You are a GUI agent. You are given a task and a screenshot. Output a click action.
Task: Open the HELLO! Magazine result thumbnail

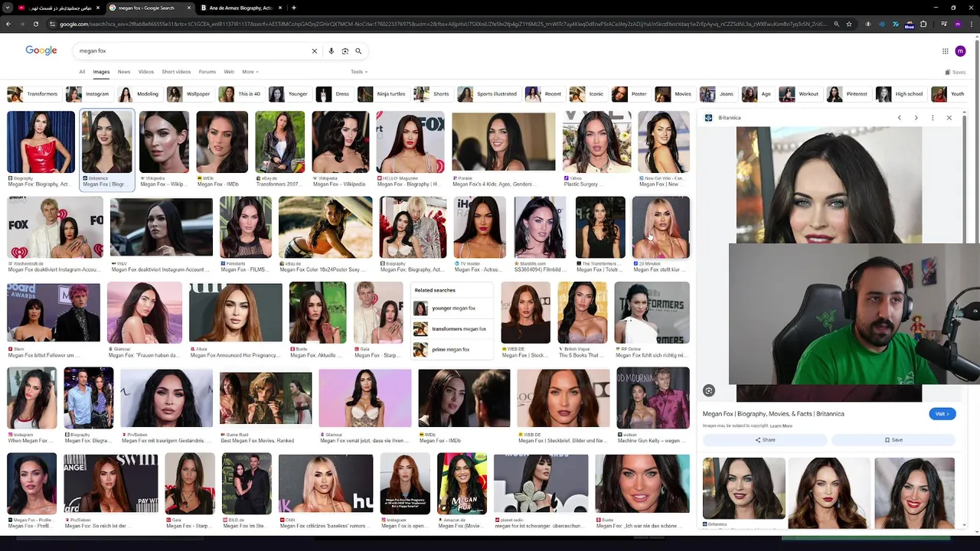pyautogui.click(x=410, y=142)
